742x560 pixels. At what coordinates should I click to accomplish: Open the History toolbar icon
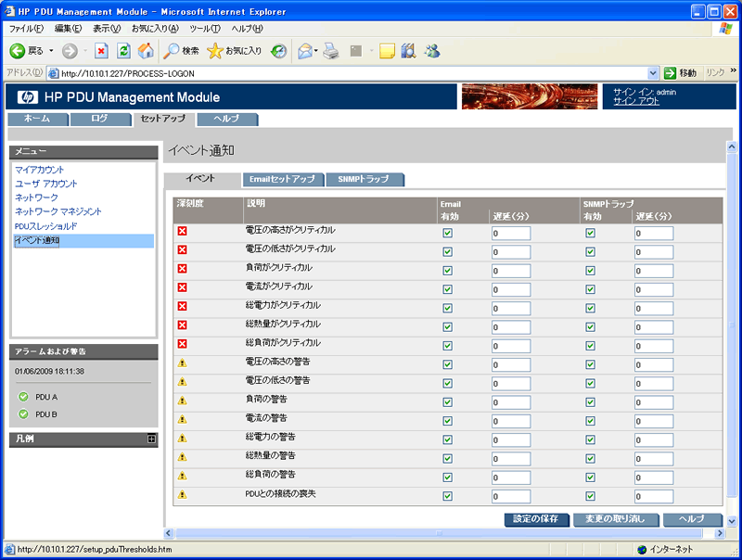click(278, 50)
